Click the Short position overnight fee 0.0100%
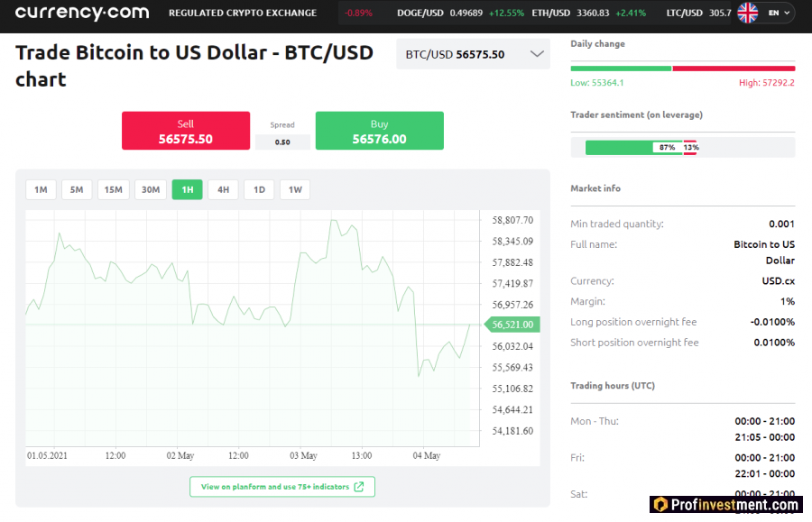Image resolution: width=812 pixels, height=522 pixels. coord(774,343)
